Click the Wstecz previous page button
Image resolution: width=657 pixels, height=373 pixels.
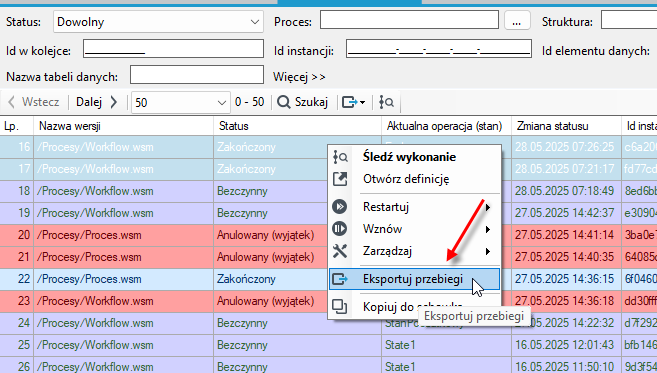point(34,102)
